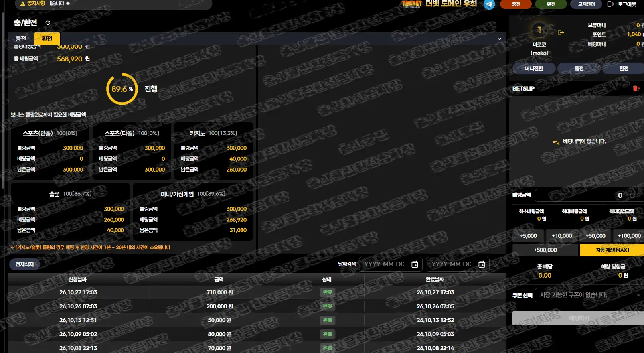
Task: Click the 베팅하기 button
Action: tap(579, 318)
